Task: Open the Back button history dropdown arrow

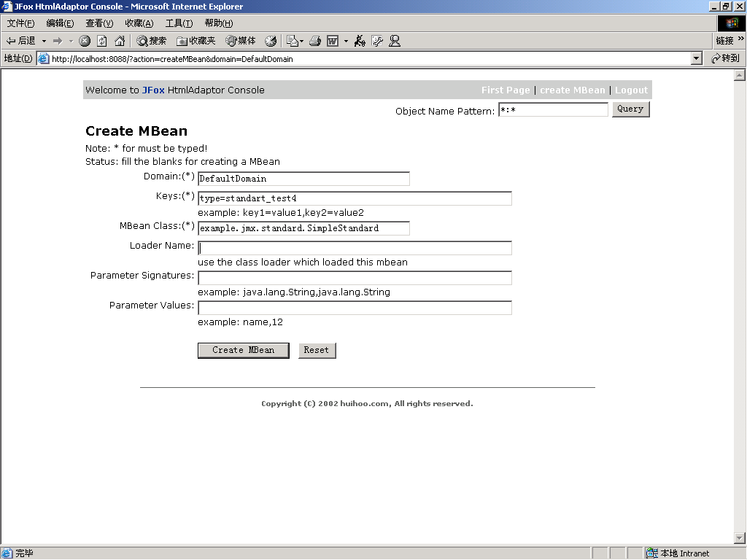Action: [x=44, y=41]
